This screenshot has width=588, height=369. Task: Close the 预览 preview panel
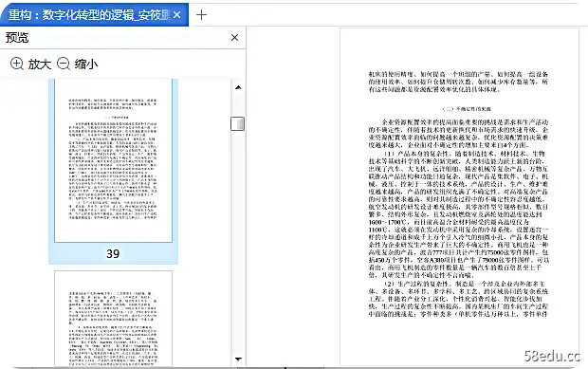click(235, 38)
